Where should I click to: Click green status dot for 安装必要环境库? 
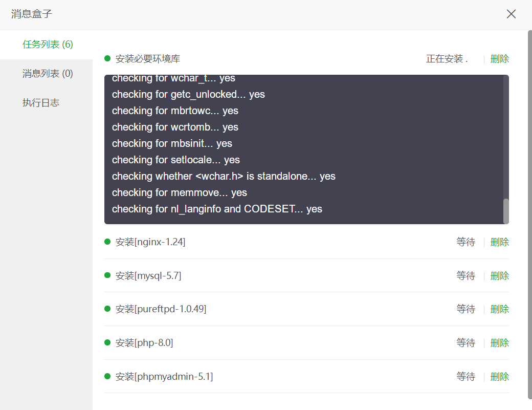point(107,58)
